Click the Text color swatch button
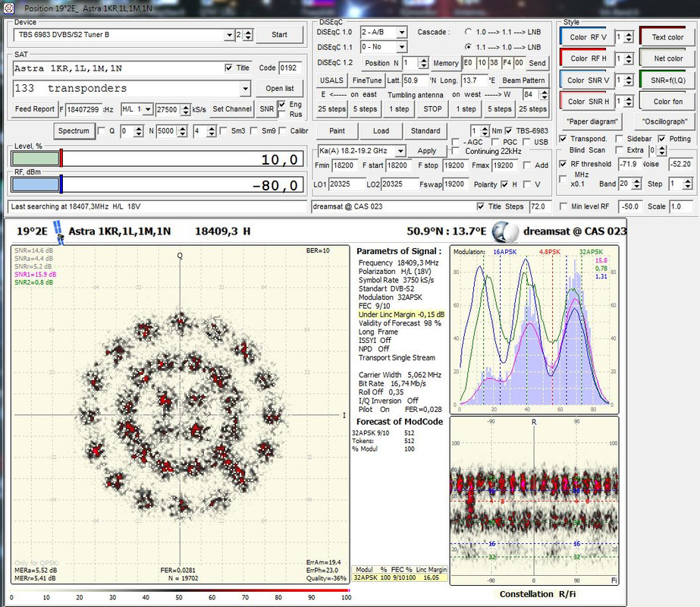Viewport: 700px width, 607px height. pos(667,37)
